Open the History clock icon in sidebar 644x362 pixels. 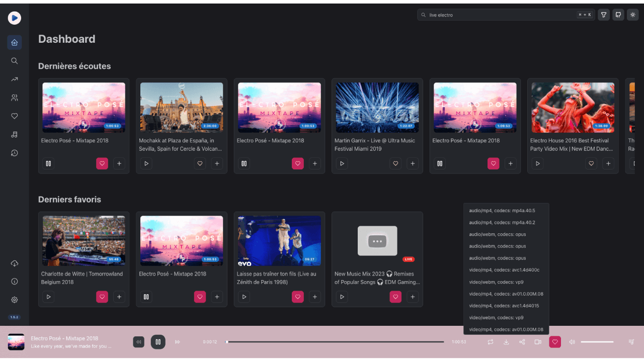point(14,153)
